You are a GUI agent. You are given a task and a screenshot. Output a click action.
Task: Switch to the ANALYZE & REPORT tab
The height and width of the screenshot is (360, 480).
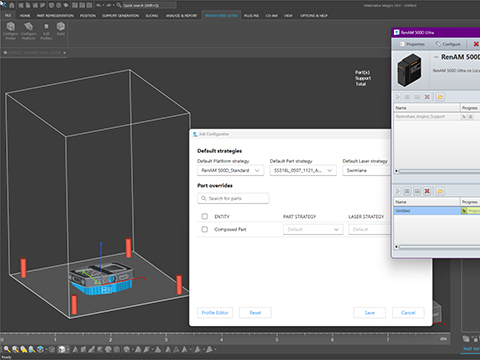181,15
